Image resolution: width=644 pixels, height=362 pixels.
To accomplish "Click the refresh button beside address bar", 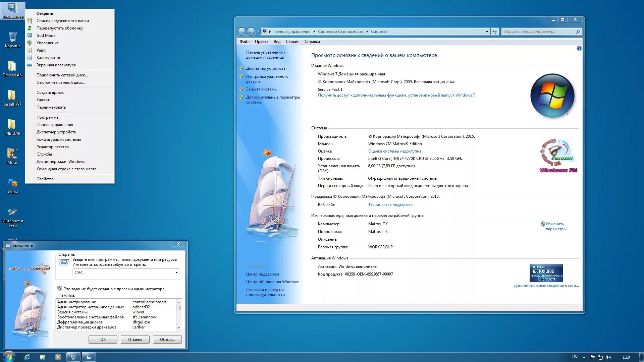I will click(x=495, y=32).
